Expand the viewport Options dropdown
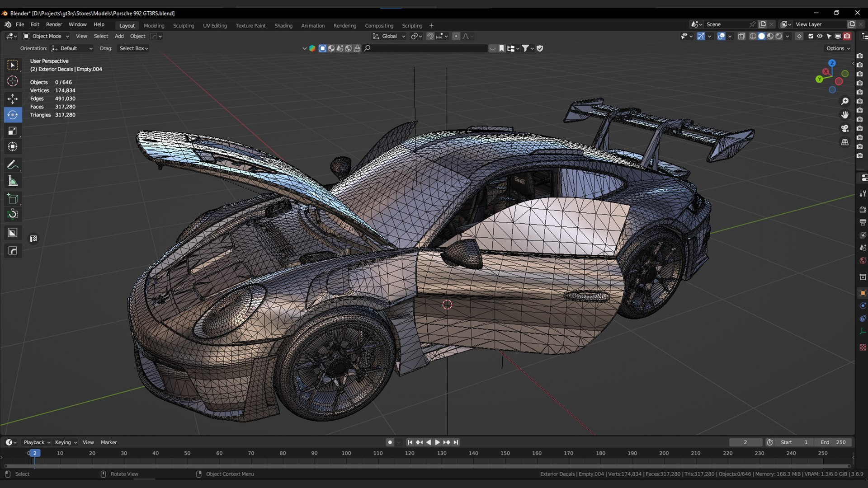 [838, 48]
